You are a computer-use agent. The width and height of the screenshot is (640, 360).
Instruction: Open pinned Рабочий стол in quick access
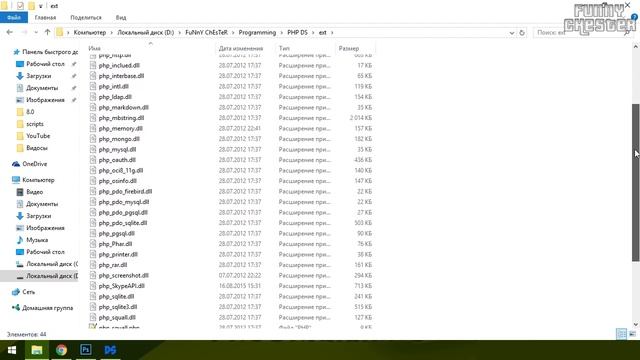(45, 64)
